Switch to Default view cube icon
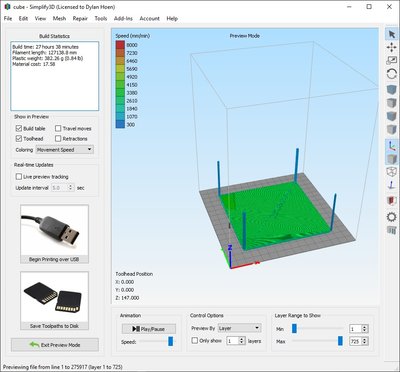This screenshot has width=400, height=372. click(x=392, y=90)
